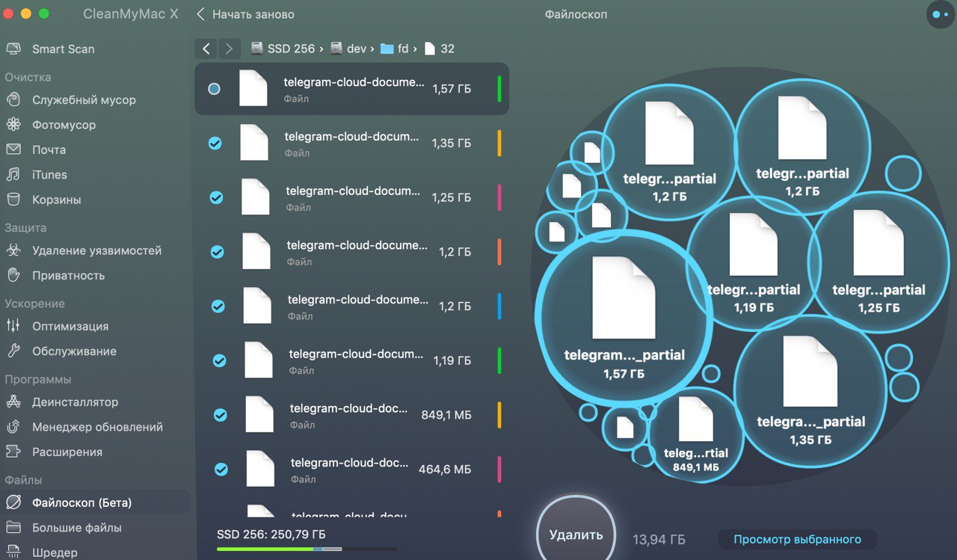The width and height of the screenshot is (957, 560).
Task: Navigate to fd folder in breadcrumb
Action: (395, 49)
